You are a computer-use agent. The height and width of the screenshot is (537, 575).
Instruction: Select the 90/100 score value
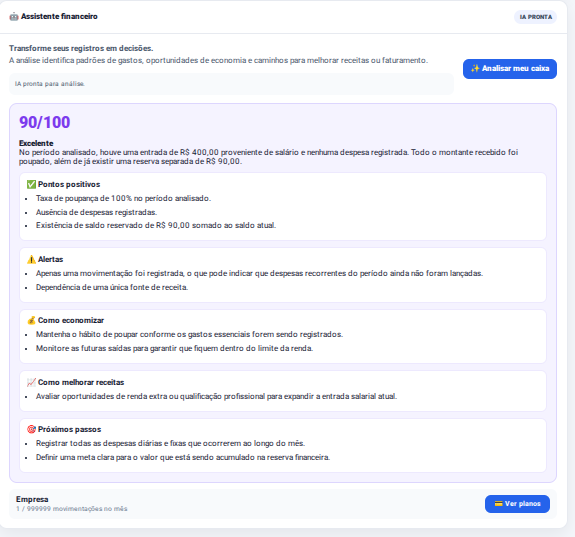(x=44, y=122)
